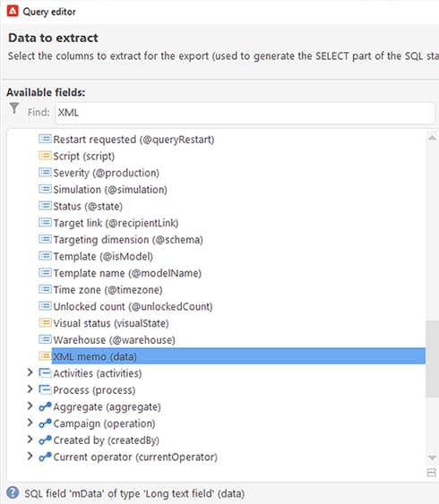This screenshot has height=504, width=439.
Task: Click the Activities collection icon
Action: click(45, 373)
